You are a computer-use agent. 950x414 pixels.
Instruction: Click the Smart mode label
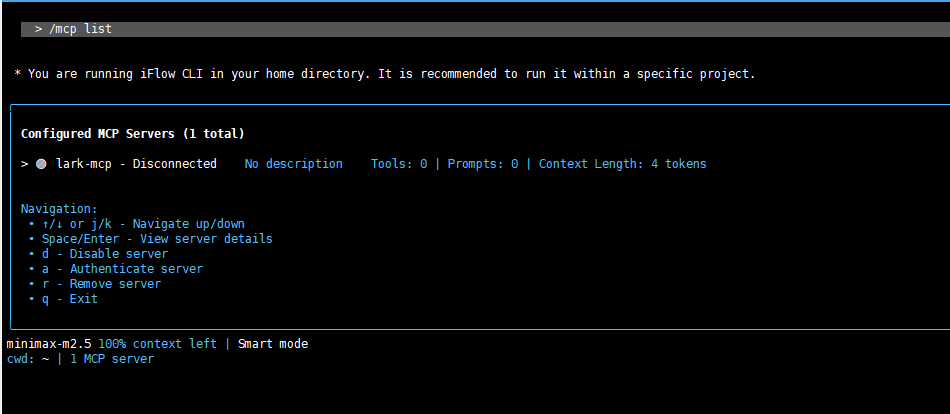[x=272, y=344]
